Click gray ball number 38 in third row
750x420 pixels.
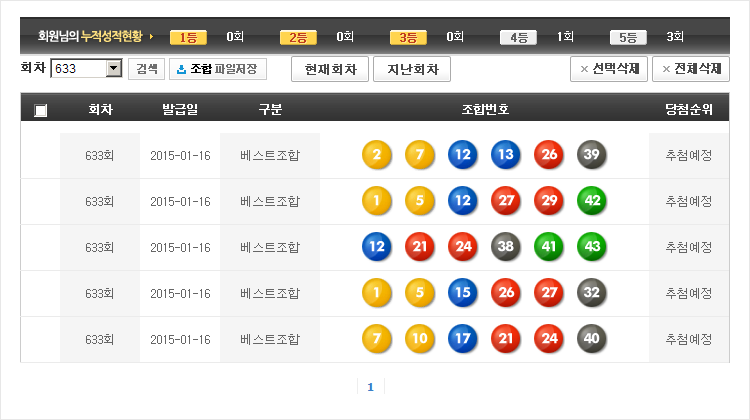(x=506, y=247)
